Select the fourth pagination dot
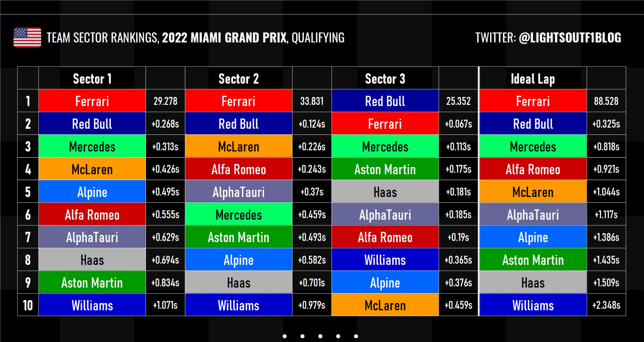This screenshot has width=644, height=342. 338,336
